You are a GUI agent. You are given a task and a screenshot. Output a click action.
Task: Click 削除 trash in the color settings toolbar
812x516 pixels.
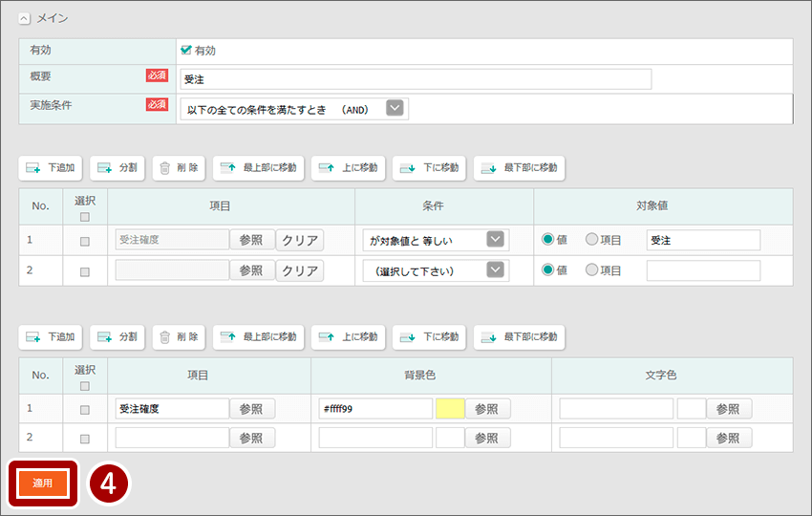[179, 337]
